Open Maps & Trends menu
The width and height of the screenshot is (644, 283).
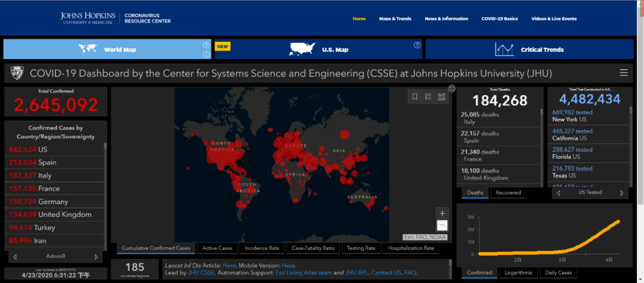[x=395, y=19]
